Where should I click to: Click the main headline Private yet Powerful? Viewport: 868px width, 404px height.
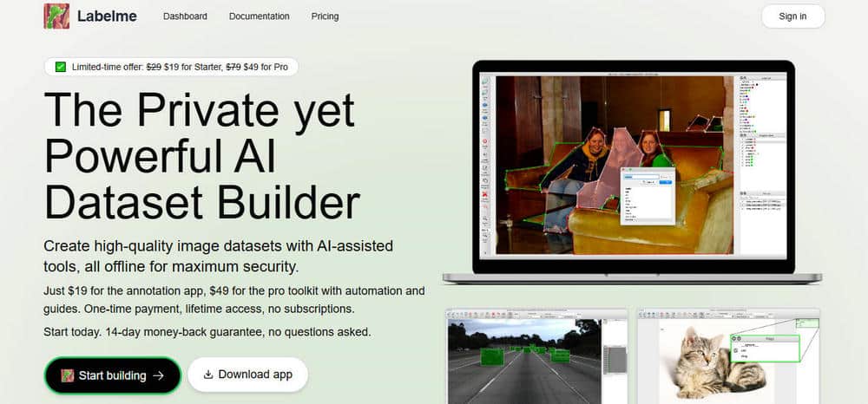[x=202, y=157]
